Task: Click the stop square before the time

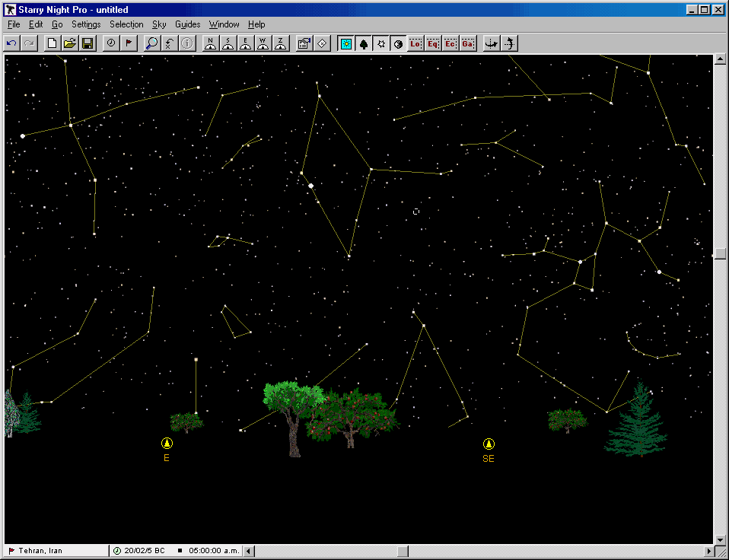Action: click(x=180, y=551)
